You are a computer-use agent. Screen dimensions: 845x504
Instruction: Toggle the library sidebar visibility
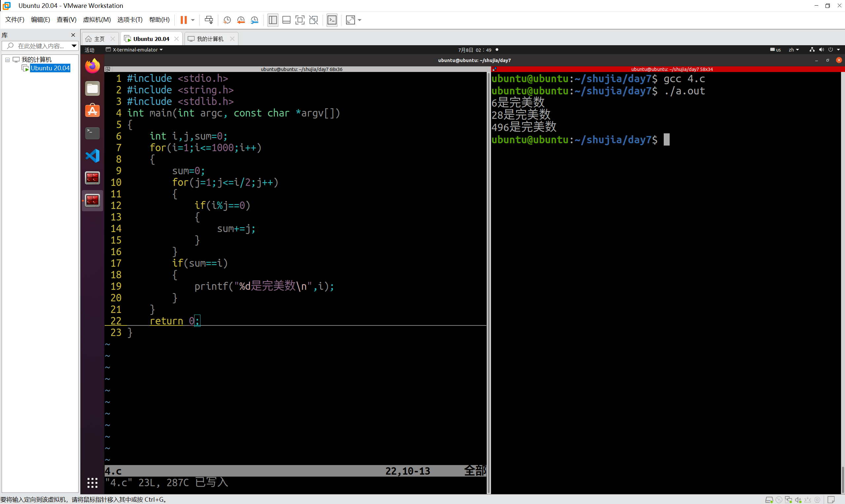[x=272, y=20]
